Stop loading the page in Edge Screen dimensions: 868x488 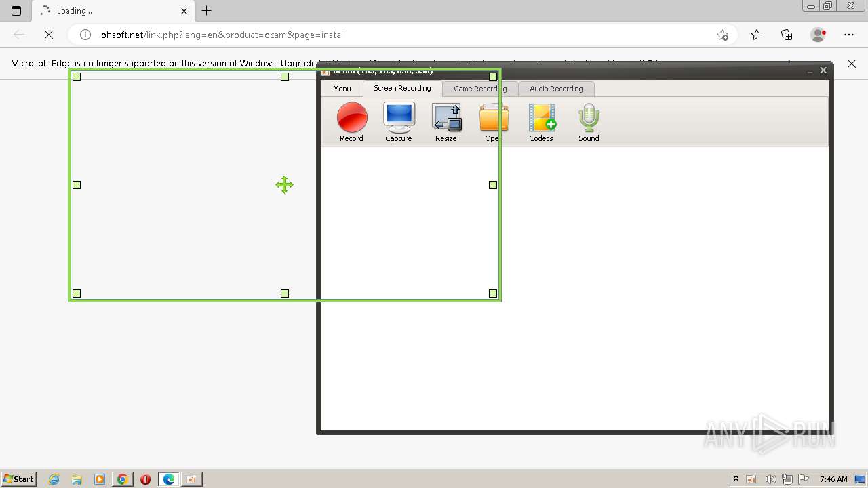(x=49, y=35)
